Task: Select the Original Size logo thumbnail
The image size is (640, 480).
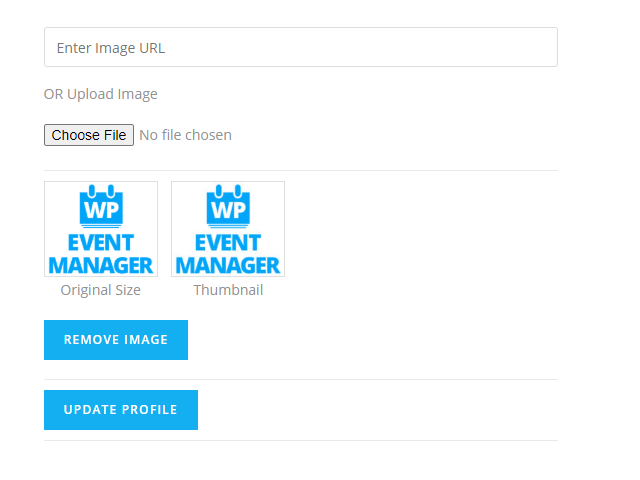Action: tap(101, 229)
